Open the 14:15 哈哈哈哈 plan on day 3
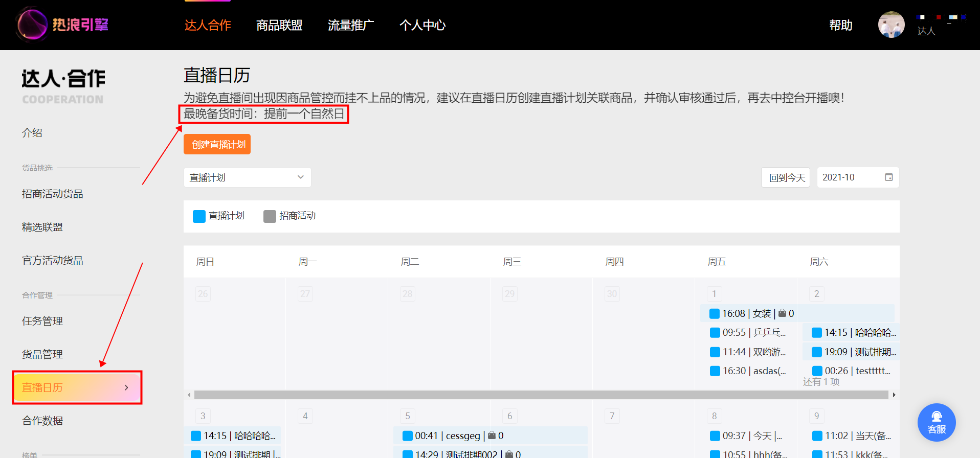The height and width of the screenshot is (458, 980). pos(232,436)
